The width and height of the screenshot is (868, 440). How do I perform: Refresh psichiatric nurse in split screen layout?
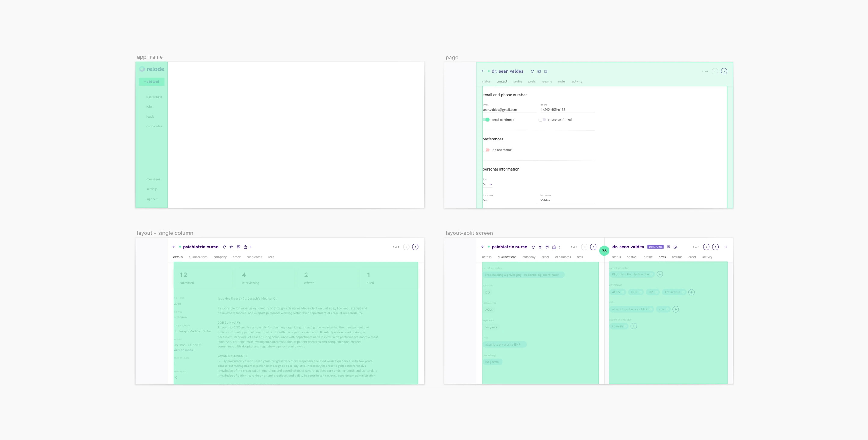coord(533,247)
